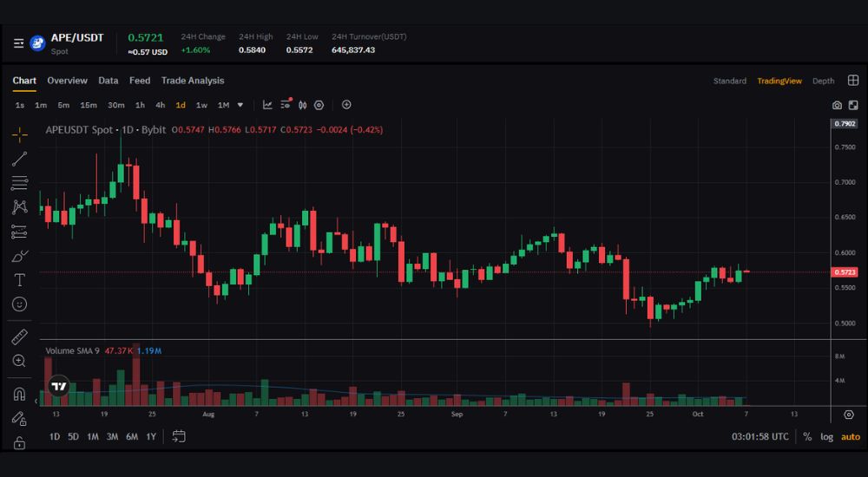Expand more timeframe intervals dropdown
Image resolution: width=868 pixels, height=477 pixels.
coord(240,105)
